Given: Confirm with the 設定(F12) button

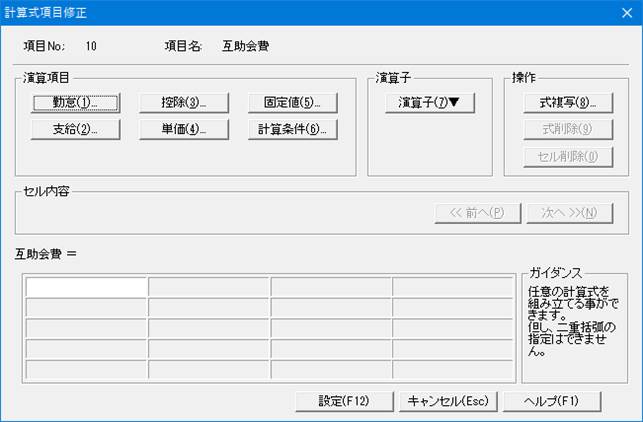Looking at the screenshot, I should point(344,401).
